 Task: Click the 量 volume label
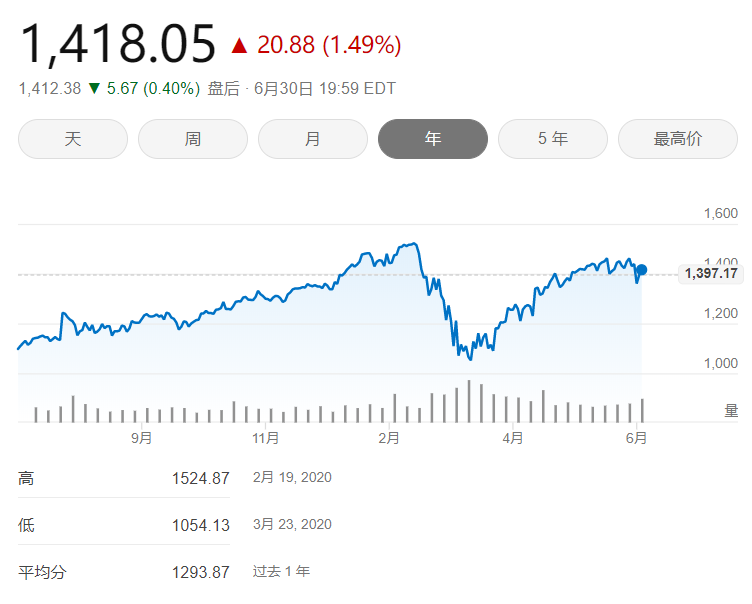(x=731, y=410)
